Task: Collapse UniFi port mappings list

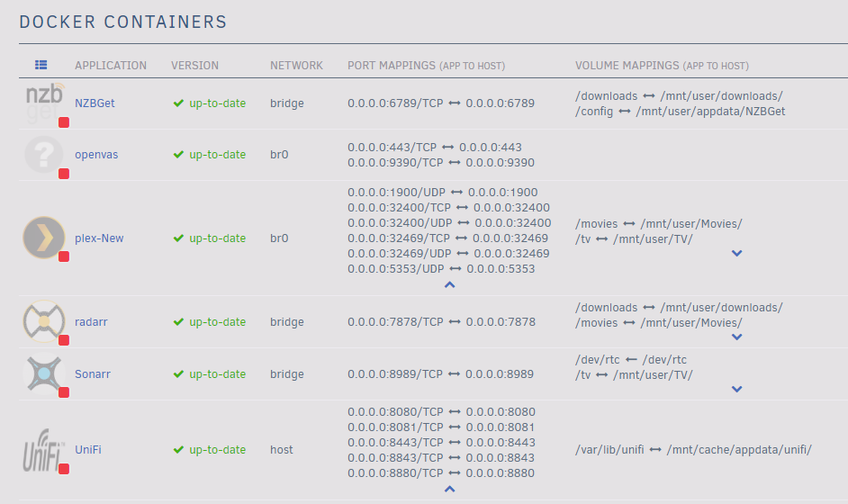Action: click(449, 489)
